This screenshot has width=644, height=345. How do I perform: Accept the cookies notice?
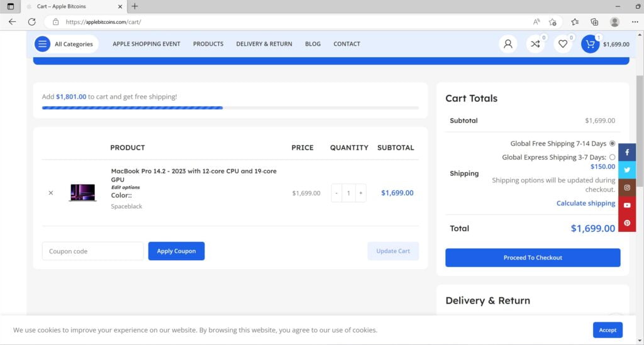[608, 330]
